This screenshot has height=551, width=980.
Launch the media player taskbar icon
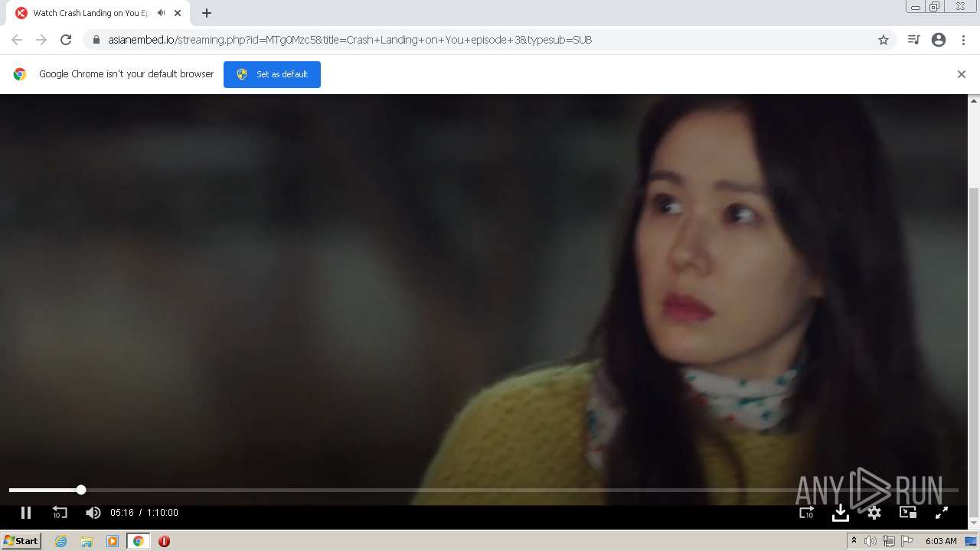[113, 541]
